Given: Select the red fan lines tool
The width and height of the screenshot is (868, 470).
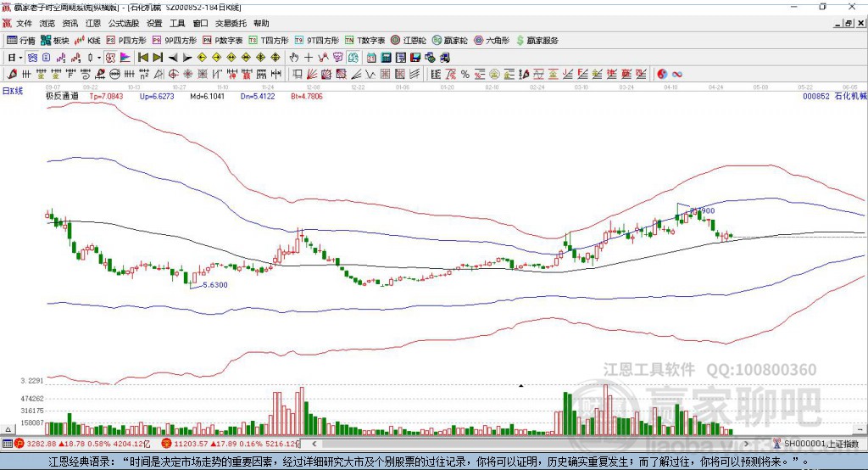Looking at the screenshot, I should [x=312, y=74].
